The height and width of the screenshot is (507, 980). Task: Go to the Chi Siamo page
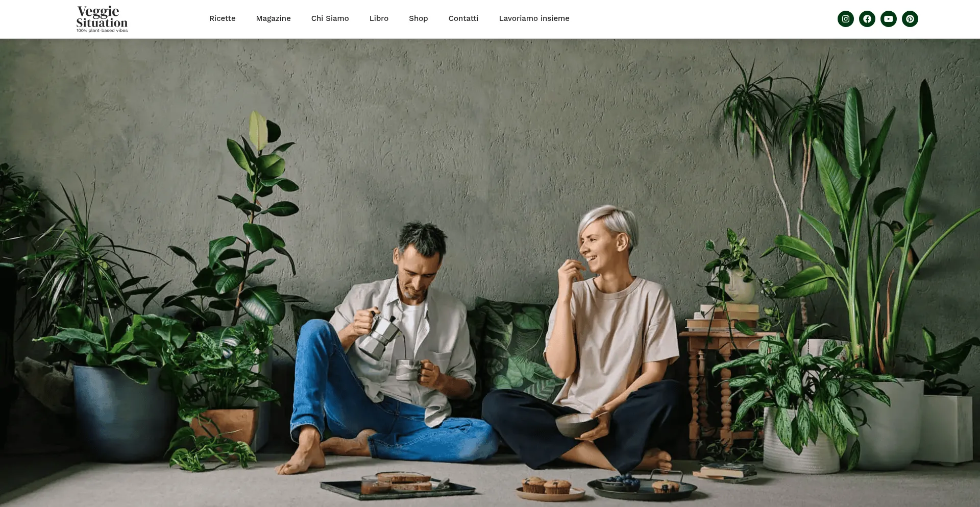pos(330,18)
